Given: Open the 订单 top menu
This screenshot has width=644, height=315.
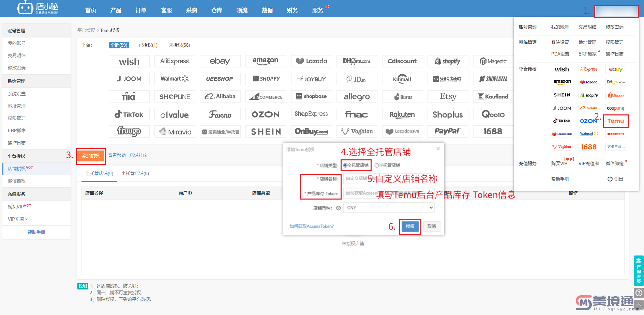Looking at the screenshot, I should [141, 10].
